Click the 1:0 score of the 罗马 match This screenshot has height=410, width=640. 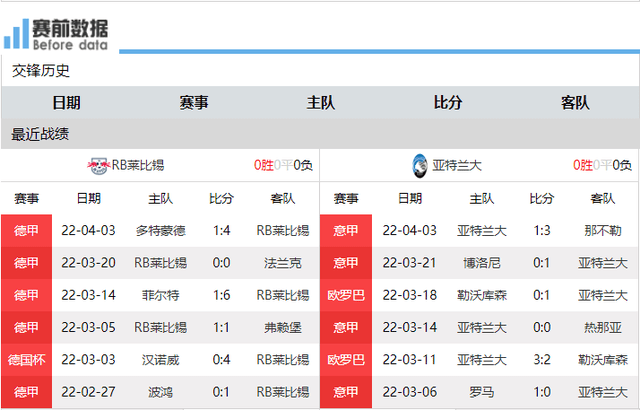(542, 392)
